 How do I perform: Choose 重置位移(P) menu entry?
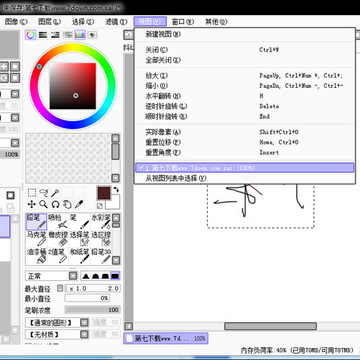tap(245, 142)
